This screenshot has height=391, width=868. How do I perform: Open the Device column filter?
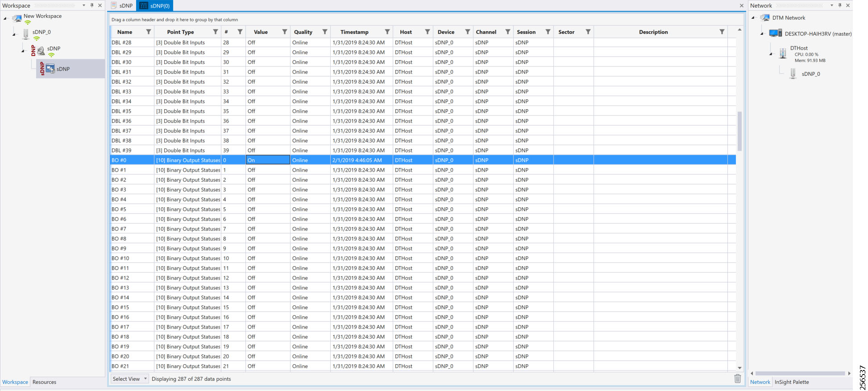point(468,32)
